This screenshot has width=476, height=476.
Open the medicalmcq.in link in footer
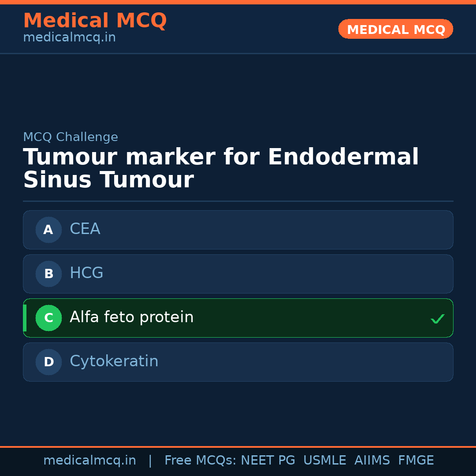(89, 461)
